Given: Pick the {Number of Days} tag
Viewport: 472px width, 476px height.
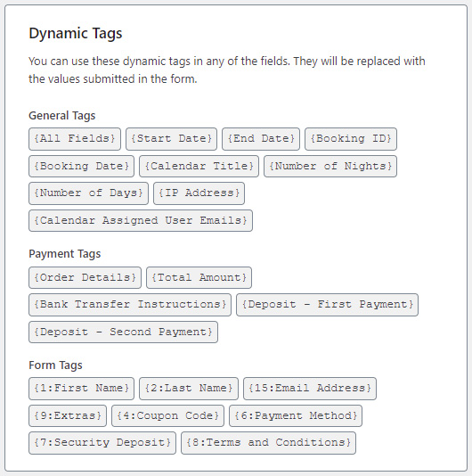Looking at the screenshot, I should point(88,193).
